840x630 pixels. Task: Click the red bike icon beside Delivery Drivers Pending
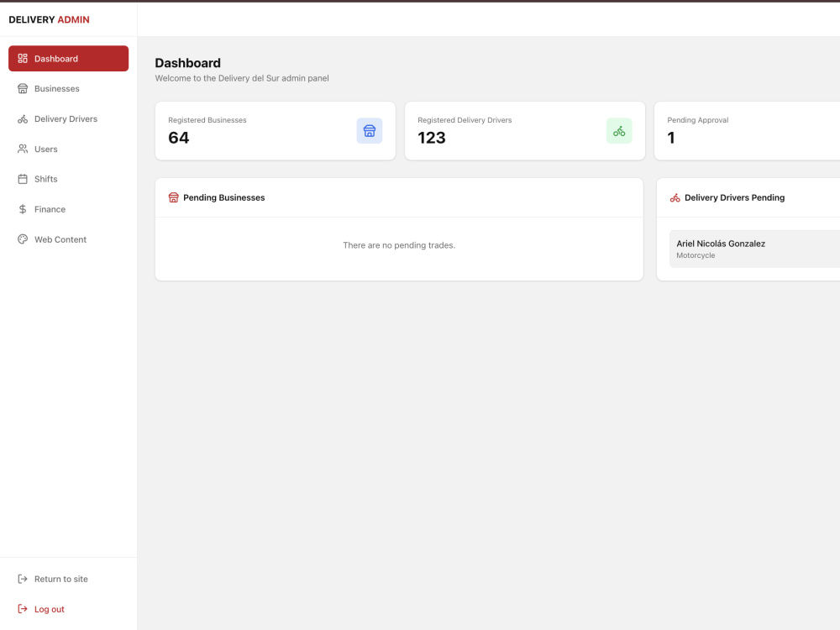pos(675,197)
